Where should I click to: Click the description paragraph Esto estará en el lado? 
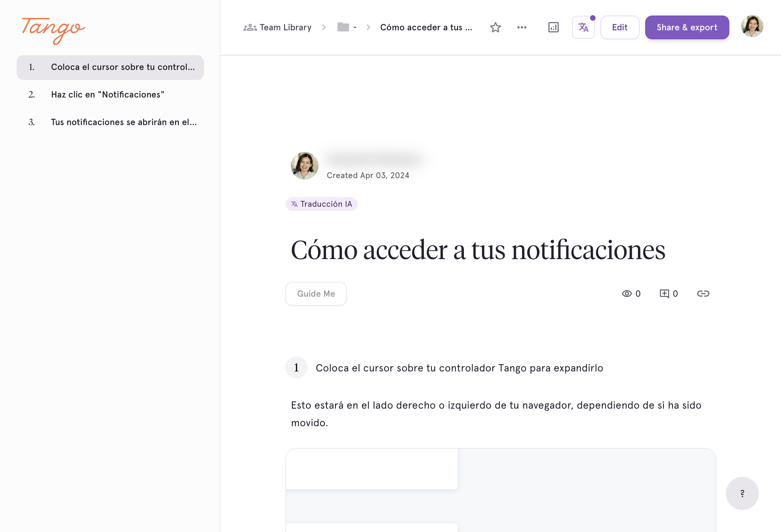[x=496, y=414]
